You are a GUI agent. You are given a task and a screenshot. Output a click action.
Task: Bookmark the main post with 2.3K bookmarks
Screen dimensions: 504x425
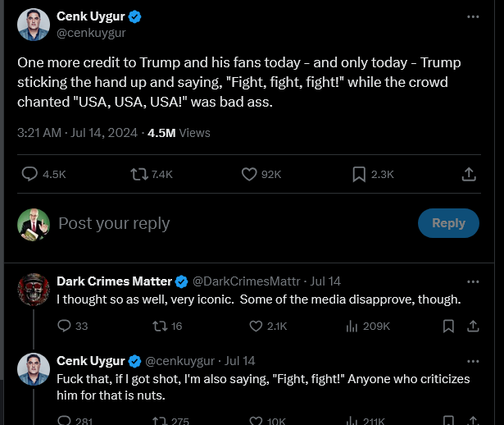(359, 174)
